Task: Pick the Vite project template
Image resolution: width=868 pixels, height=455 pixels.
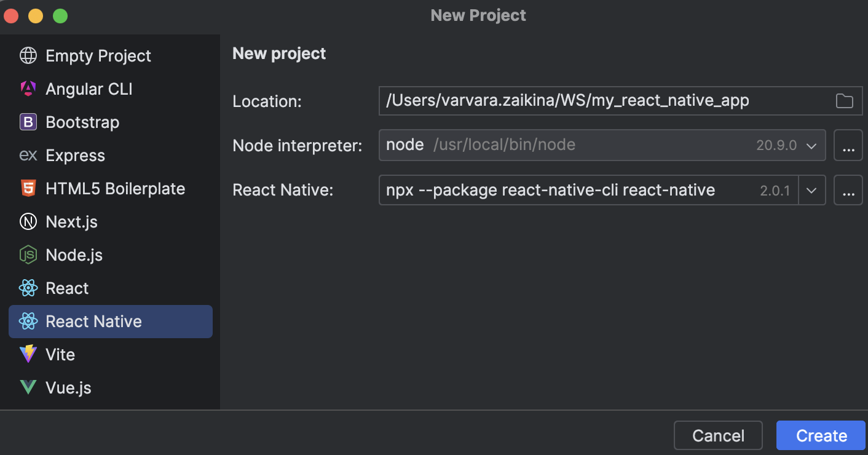Action: click(x=60, y=354)
